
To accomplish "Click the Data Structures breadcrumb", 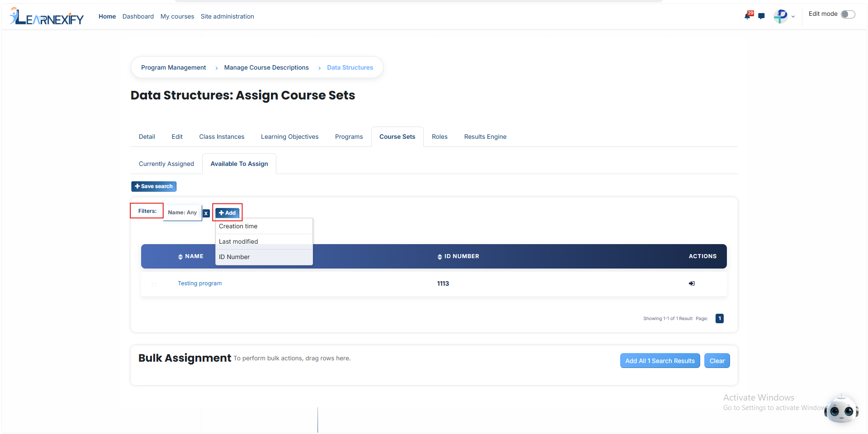I will pos(350,67).
